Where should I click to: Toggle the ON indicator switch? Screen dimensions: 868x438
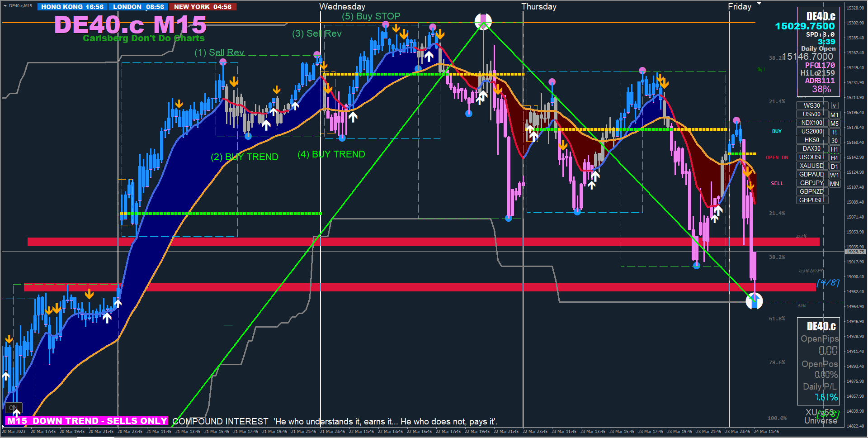click(14, 408)
